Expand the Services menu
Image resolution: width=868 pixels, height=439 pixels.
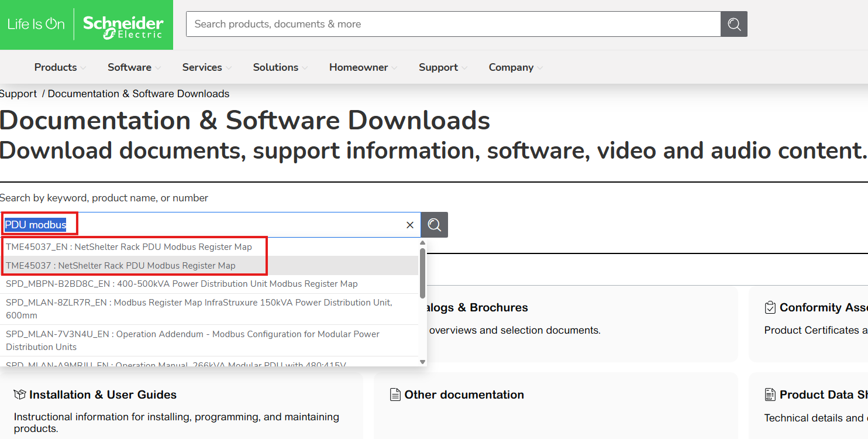pos(206,67)
